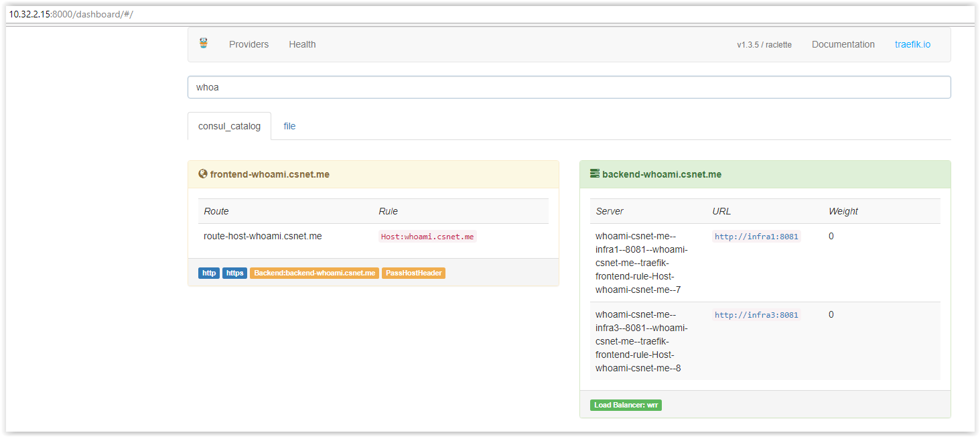Click the weight 0 in the infra1 row
Screen dimensions: 980x437
[831, 236]
